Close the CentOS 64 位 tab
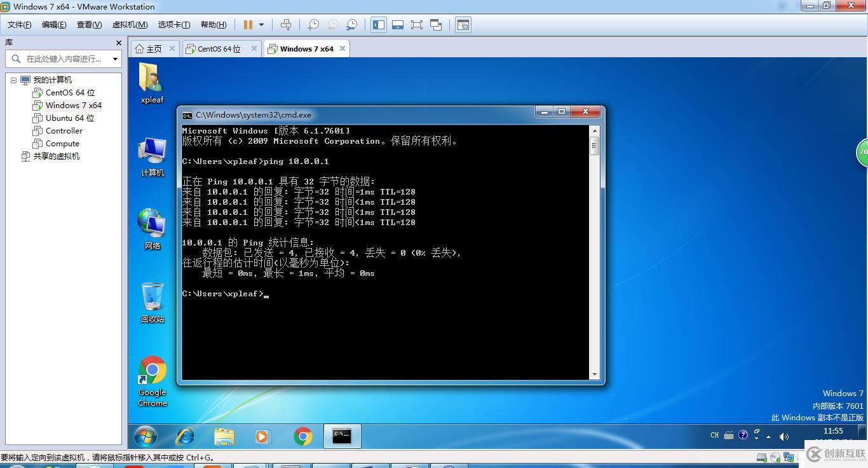 tap(254, 48)
